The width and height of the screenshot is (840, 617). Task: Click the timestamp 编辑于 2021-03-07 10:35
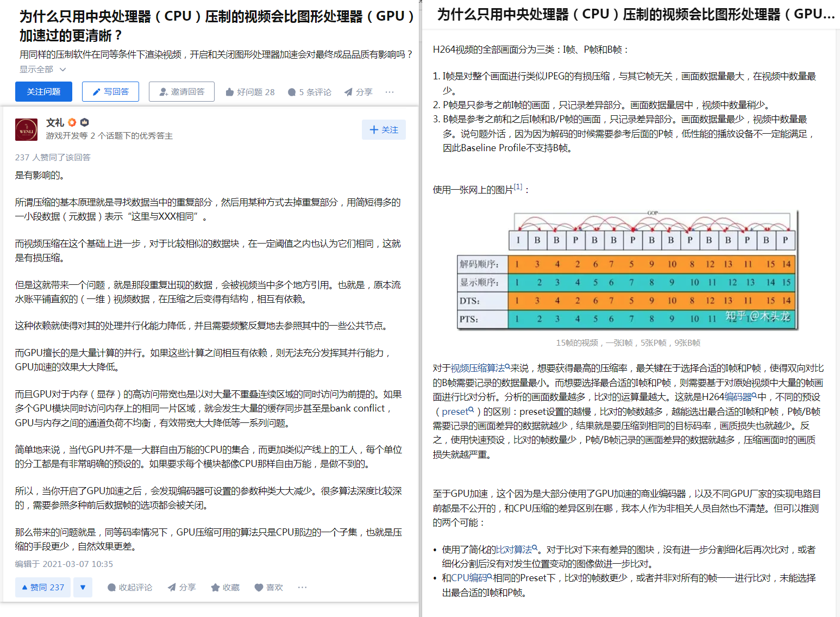coord(64,564)
